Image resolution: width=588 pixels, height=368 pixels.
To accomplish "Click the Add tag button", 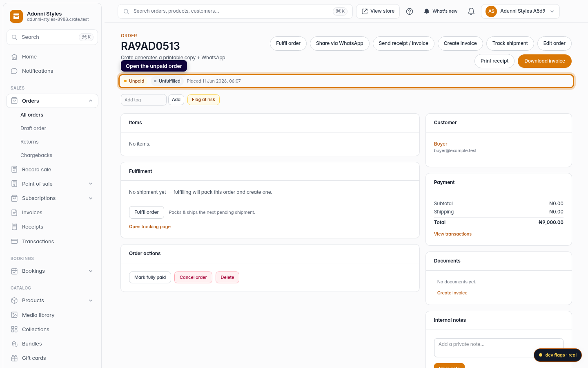I will [176, 100].
